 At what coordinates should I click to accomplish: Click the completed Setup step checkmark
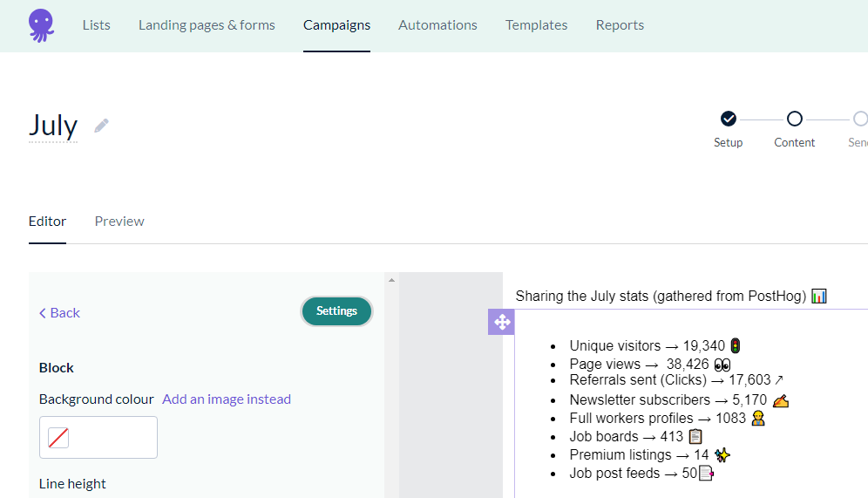pyautogui.click(x=729, y=119)
